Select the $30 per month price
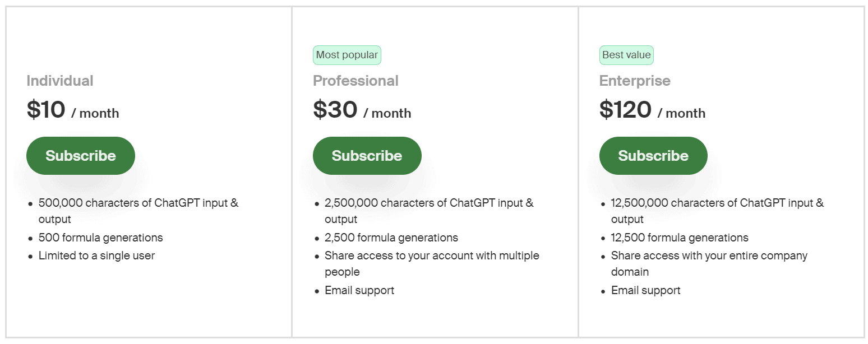This screenshot has width=868, height=344. coord(361,110)
